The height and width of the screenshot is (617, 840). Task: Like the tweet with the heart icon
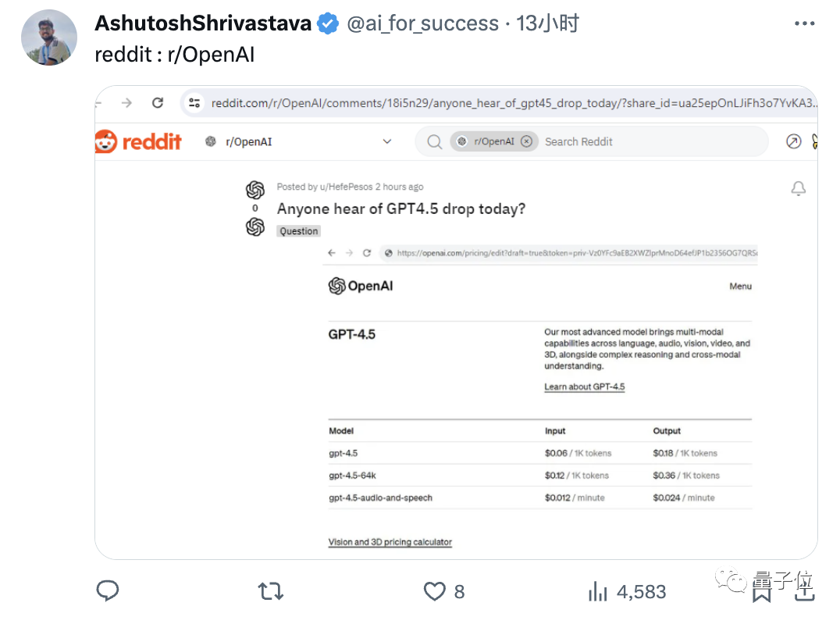(x=435, y=591)
